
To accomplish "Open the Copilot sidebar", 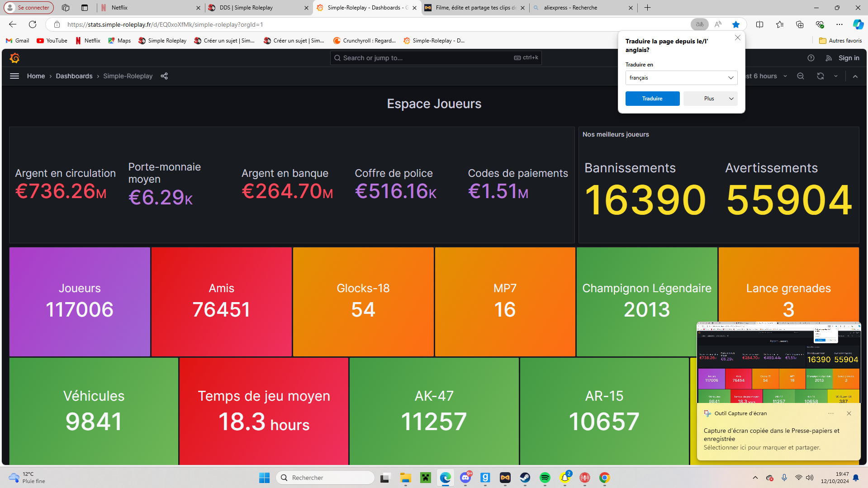I will pyautogui.click(x=858, y=24).
